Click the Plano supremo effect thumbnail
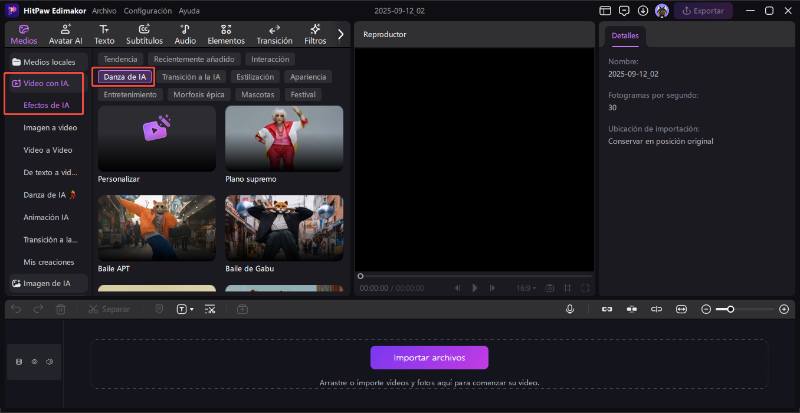Viewport: 800px width, 413px height. click(284, 138)
